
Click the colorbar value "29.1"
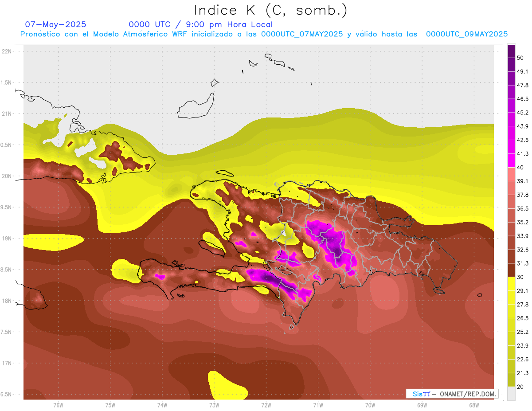point(523,291)
